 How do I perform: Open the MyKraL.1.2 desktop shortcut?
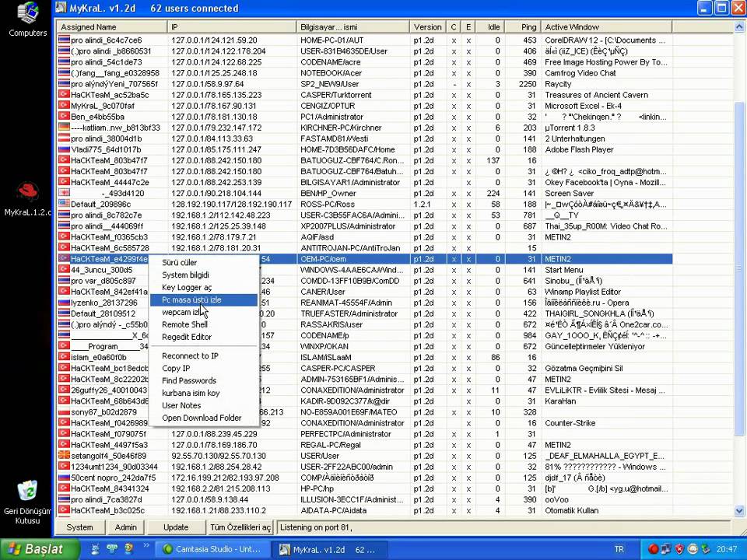point(28,199)
